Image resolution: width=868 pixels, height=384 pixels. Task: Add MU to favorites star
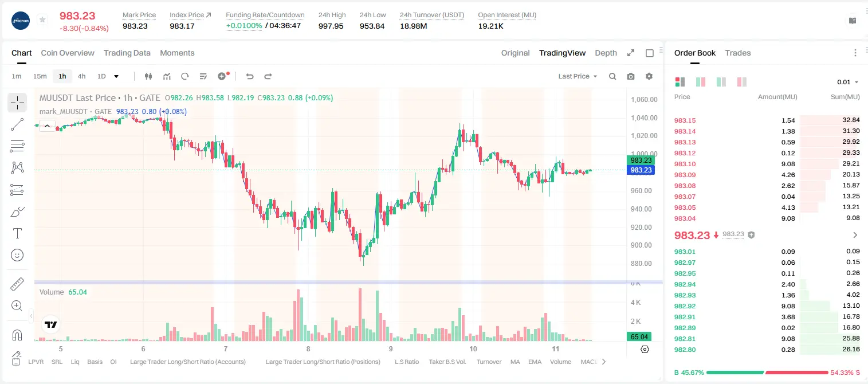[42, 20]
